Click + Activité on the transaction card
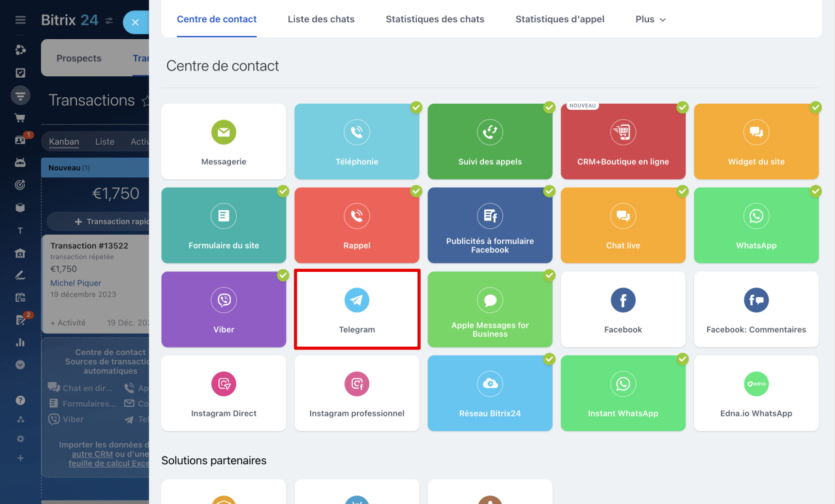The height and width of the screenshot is (504, 835). coord(68,323)
